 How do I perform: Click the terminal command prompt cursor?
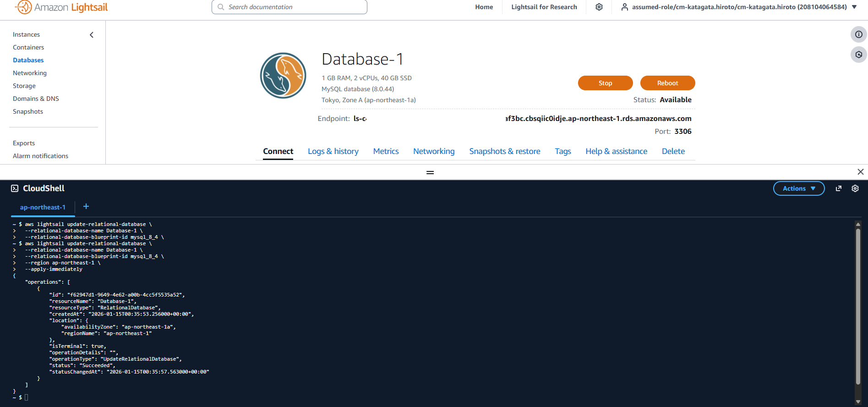(x=27, y=397)
